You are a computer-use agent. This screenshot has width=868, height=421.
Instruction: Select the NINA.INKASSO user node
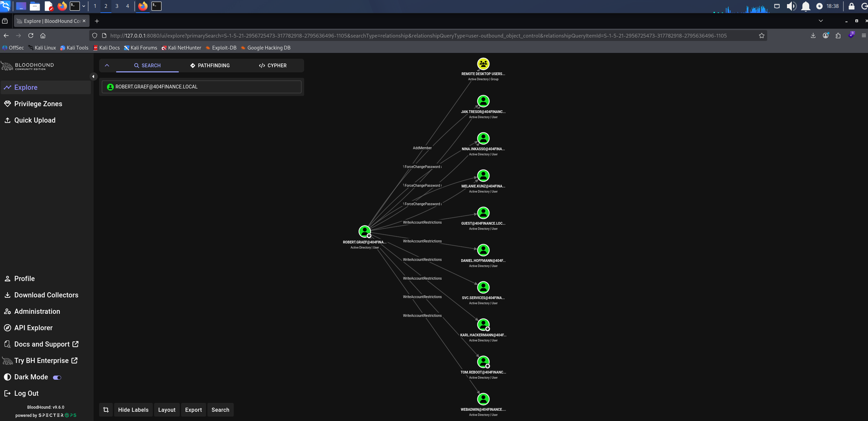tap(483, 138)
